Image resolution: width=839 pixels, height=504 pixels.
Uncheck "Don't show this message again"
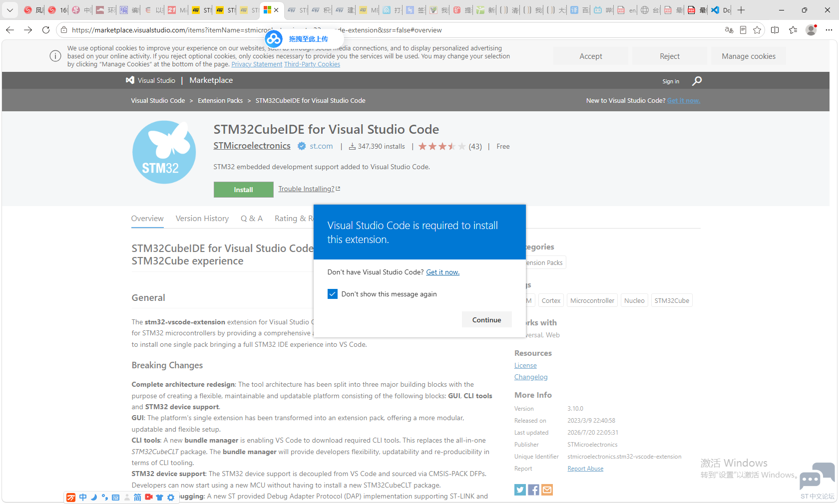click(x=333, y=294)
